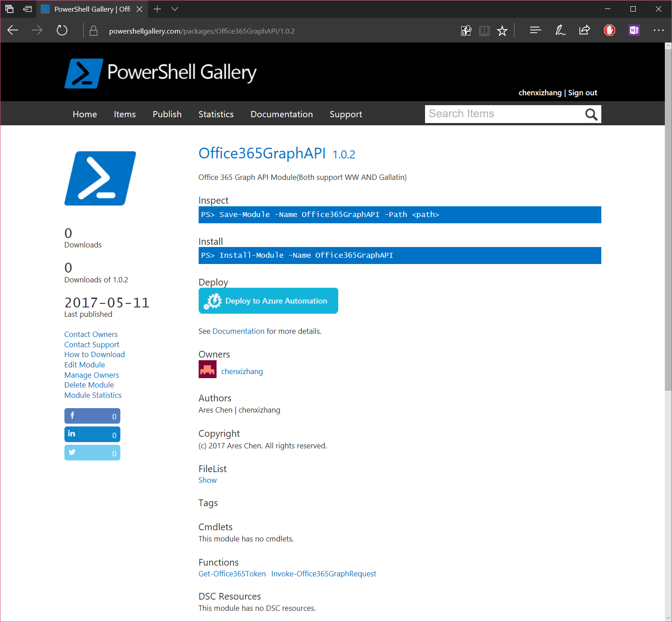This screenshot has width=672, height=622.
Task: Go to the Statistics navigation item
Action: [216, 114]
